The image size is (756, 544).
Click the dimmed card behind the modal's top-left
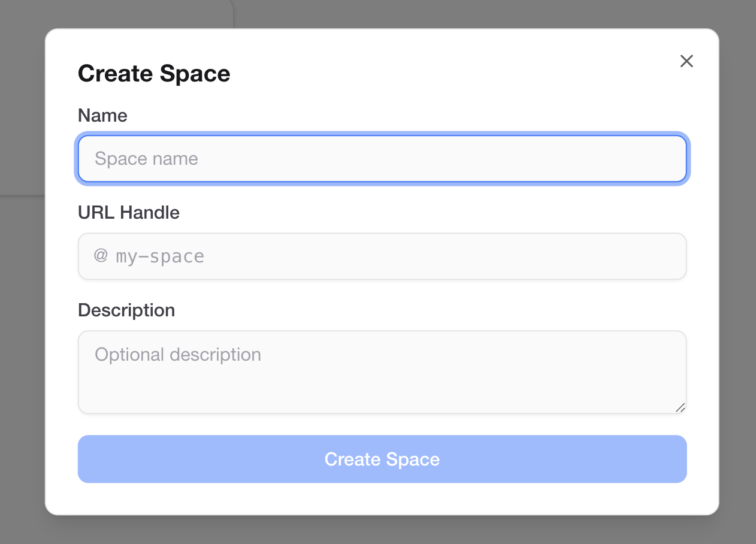(120, 13)
